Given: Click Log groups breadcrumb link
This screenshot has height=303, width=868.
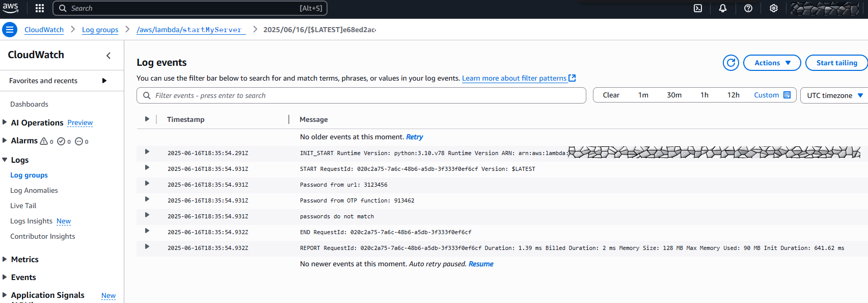Looking at the screenshot, I should coord(100,30).
